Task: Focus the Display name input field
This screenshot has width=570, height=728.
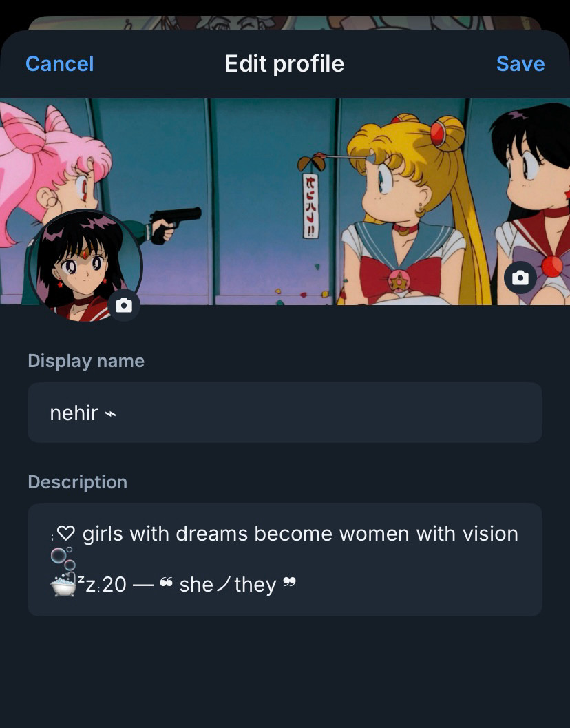Action: (x=285, y=413)
